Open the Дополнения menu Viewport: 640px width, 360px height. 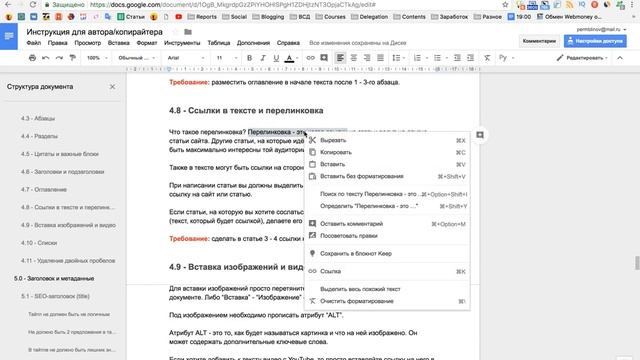pyautogui.click(x=253, y=43)
